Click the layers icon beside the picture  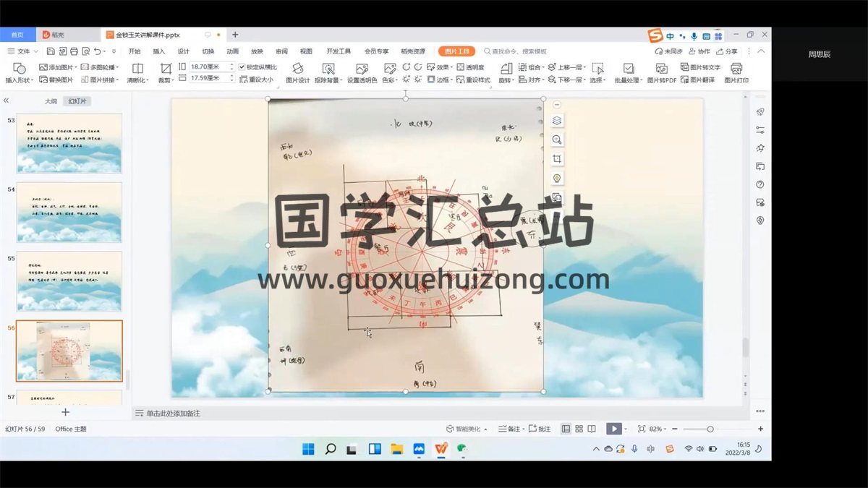pos(557,121)
